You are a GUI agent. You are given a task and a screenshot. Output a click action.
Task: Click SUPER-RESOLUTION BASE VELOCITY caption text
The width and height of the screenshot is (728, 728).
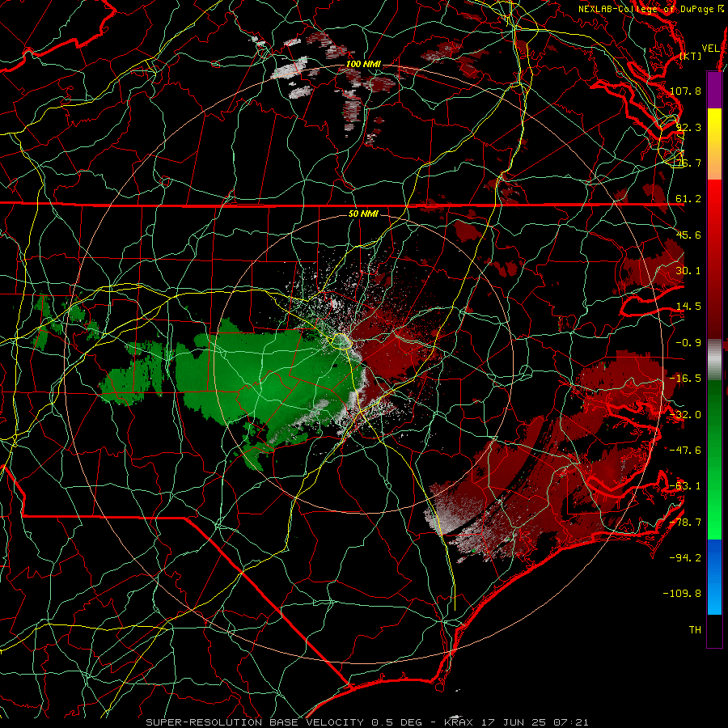tap(255, 722)
